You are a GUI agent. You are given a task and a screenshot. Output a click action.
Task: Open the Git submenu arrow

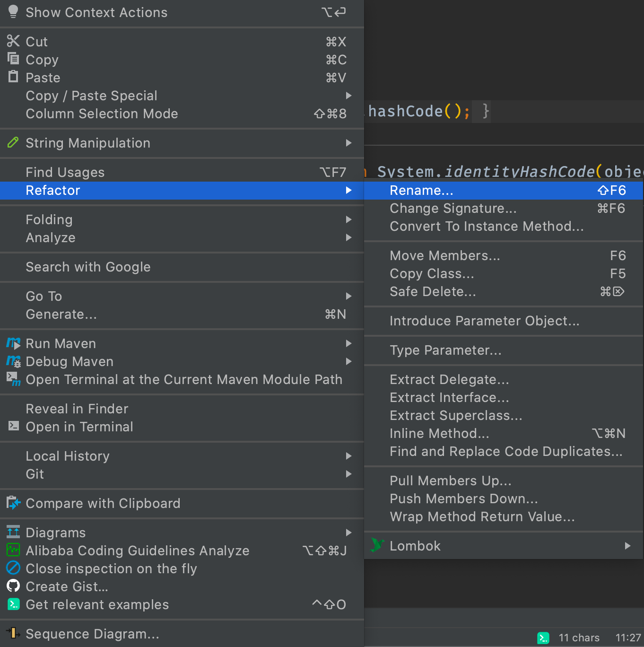348,474
